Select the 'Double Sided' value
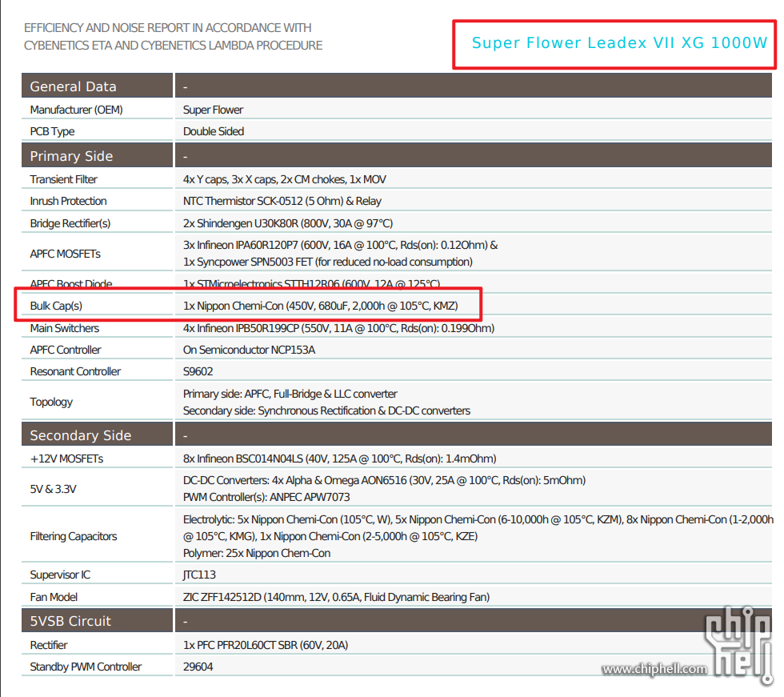The height and width of the screenshot is (697, 784). coord(214,131)
